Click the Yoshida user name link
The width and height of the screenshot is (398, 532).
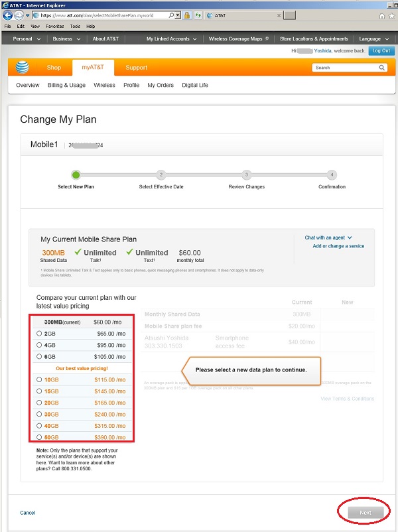(322, 51)
